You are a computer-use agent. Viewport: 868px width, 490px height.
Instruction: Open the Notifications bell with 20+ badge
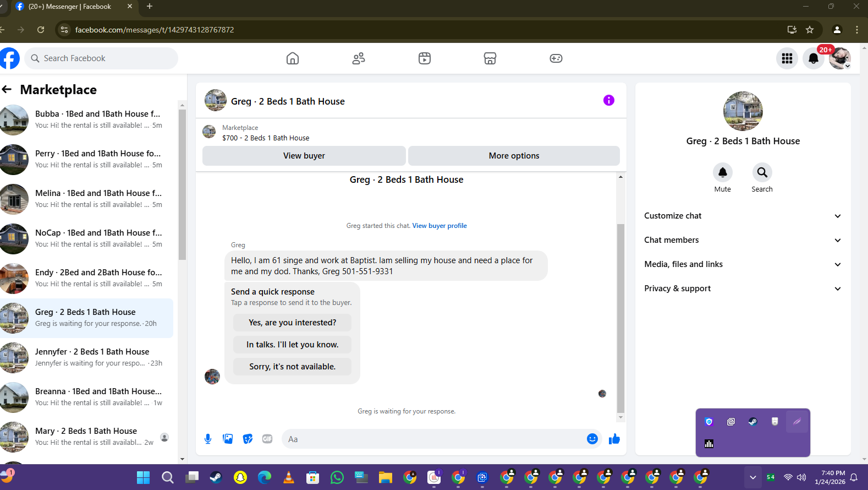pos(814,58)
